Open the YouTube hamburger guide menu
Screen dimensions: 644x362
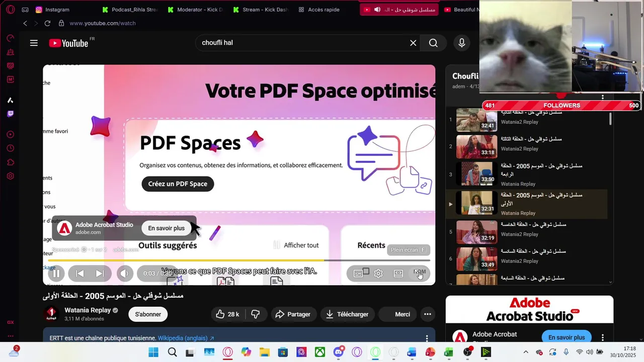(34, 43)
